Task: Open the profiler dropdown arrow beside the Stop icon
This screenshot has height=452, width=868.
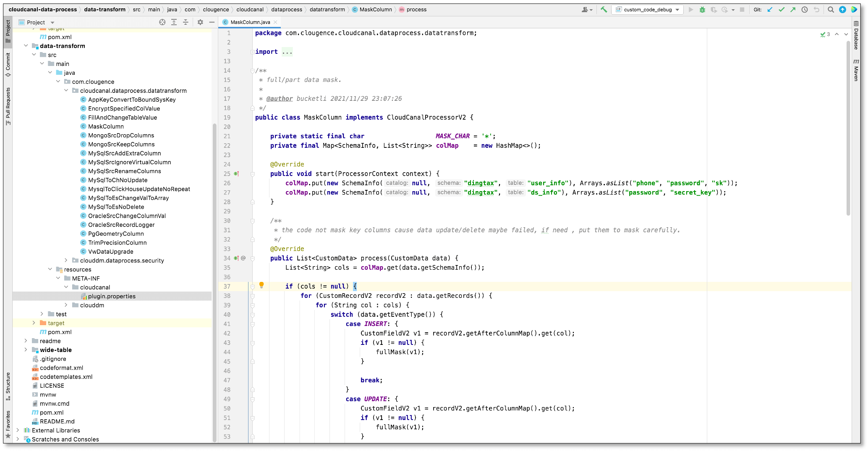Action: [x=733, y=10]
